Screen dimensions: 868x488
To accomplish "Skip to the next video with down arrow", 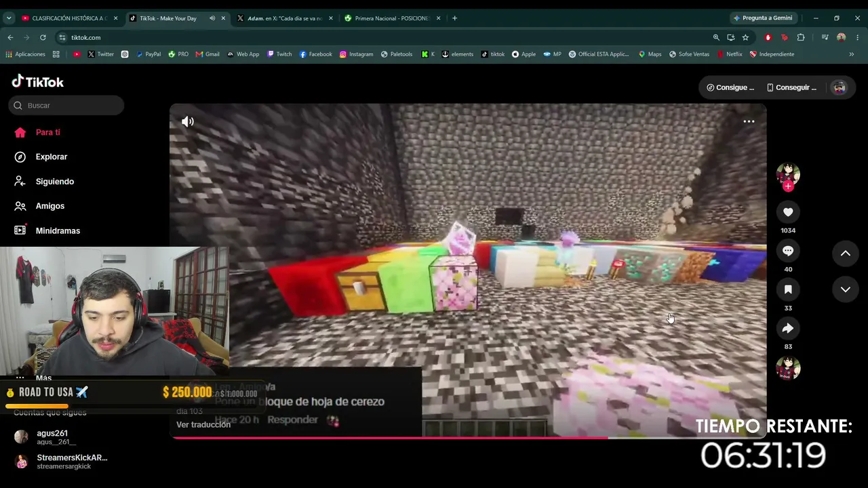I will click(x=846, y=289).
